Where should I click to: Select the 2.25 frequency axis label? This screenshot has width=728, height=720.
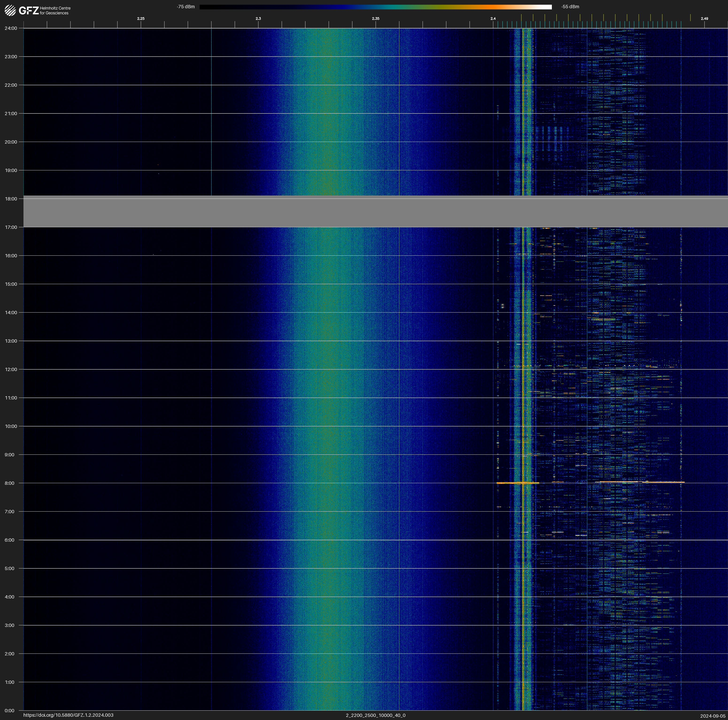coord(140,19)
